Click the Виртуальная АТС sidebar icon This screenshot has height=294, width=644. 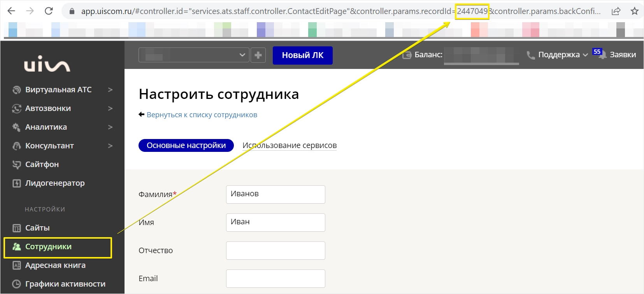16,90
